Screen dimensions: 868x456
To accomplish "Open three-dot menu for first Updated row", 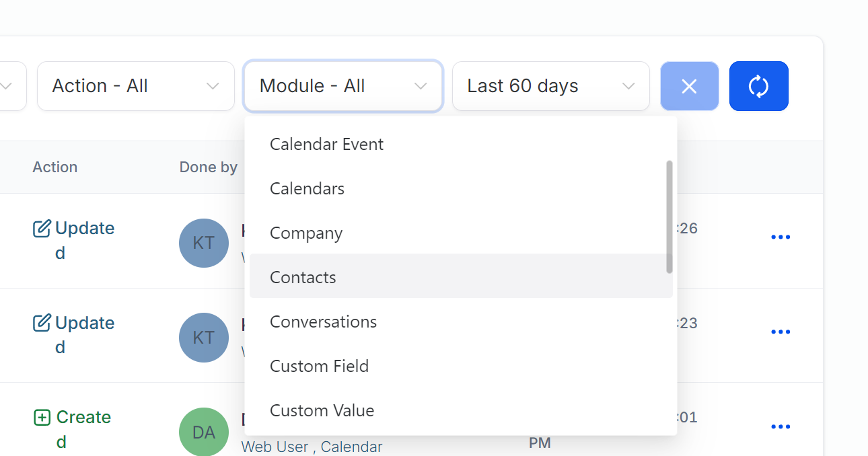I will 781,237.
